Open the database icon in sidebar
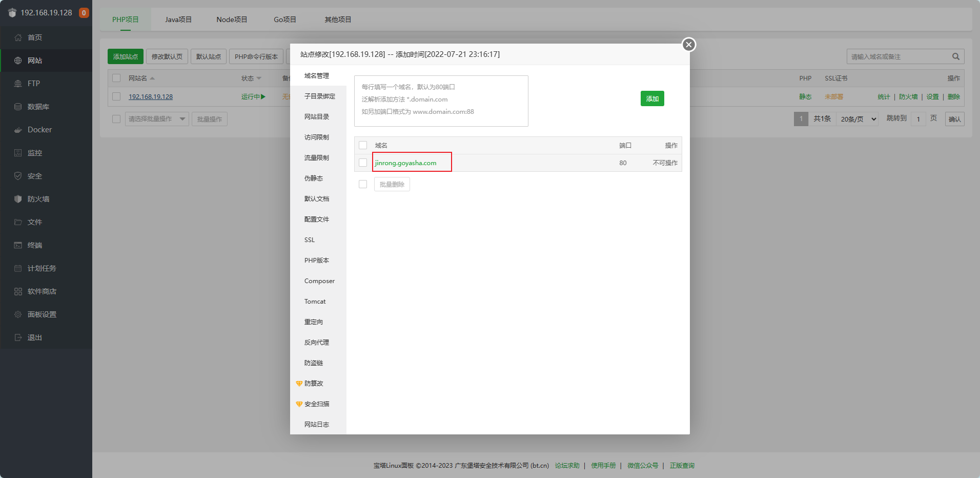This screenshot has width=980, height=478. (18, 107)
